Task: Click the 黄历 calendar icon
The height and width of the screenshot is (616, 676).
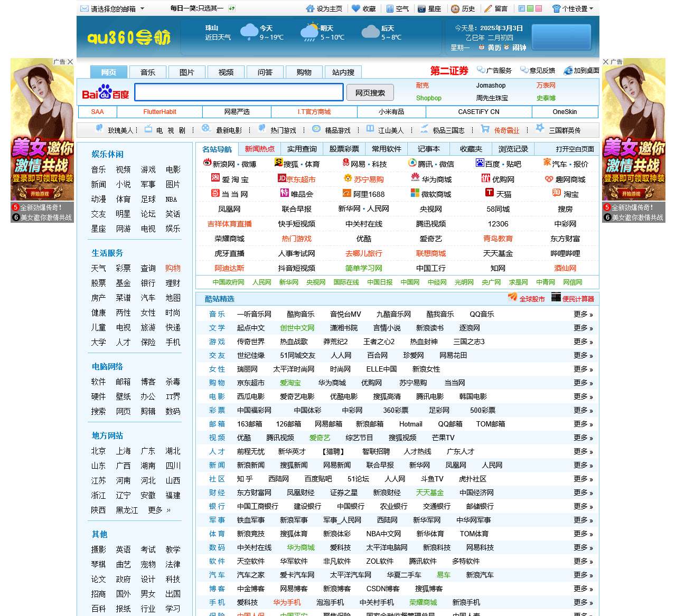Action: (x=482, y=47)
